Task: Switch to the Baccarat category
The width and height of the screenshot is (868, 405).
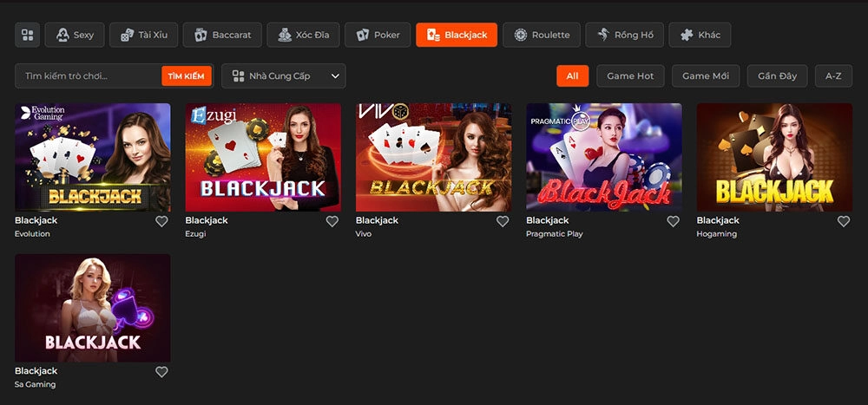Action: [x=222, y=35]
